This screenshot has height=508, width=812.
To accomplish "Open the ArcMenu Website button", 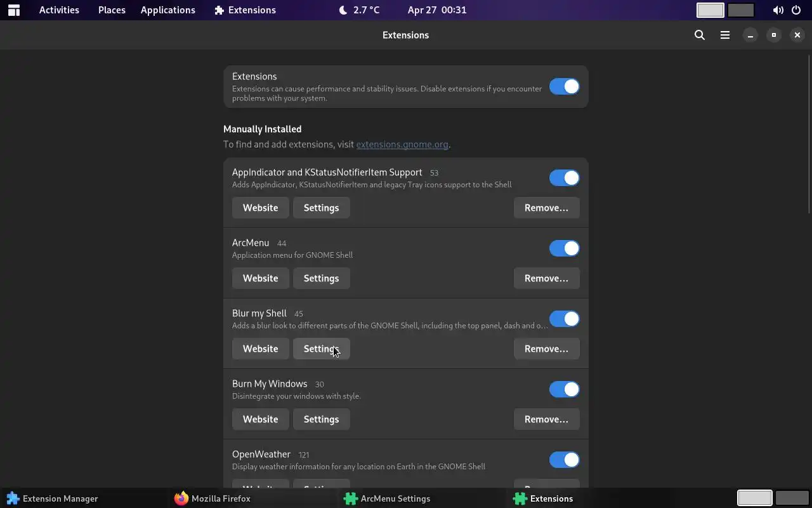I will pyautogui.click(x=260, y=278).
